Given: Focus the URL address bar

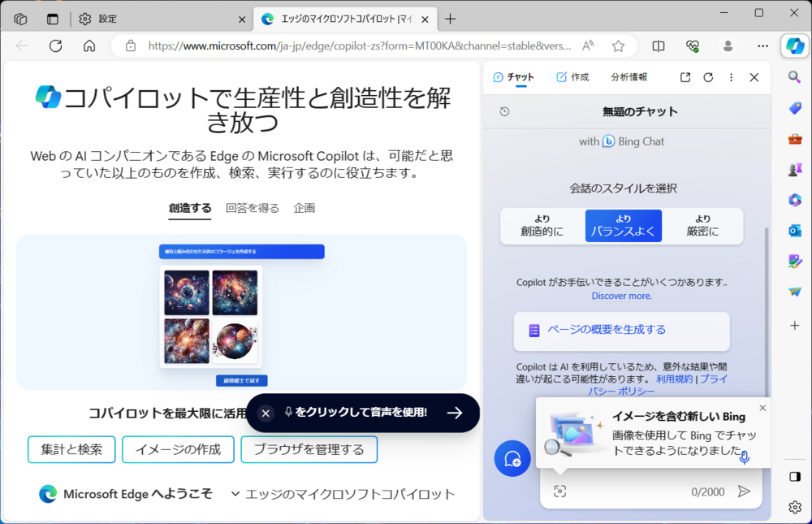Looking at the screenshot, I should tap(360, 46).
